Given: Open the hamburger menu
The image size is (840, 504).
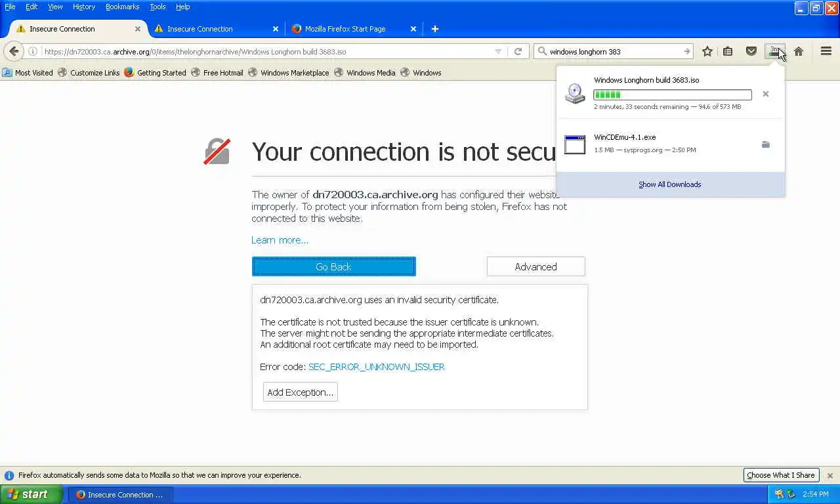Looking at the screenshot, I should [826, 51].
